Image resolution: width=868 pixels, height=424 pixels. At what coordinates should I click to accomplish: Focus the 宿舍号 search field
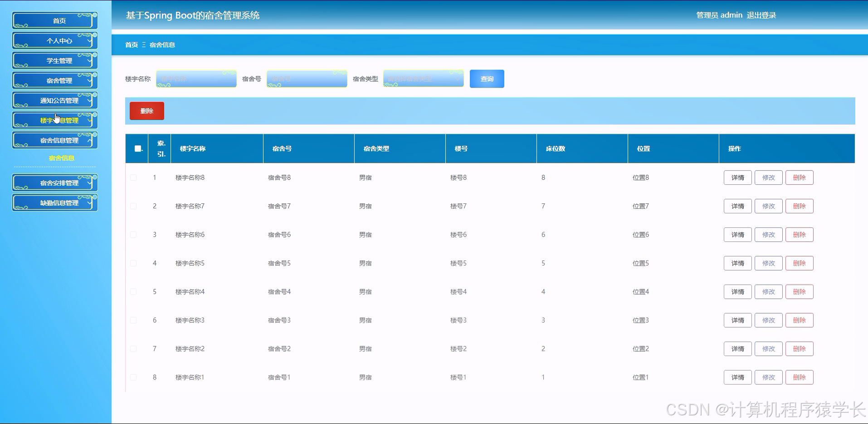point(307,79)
